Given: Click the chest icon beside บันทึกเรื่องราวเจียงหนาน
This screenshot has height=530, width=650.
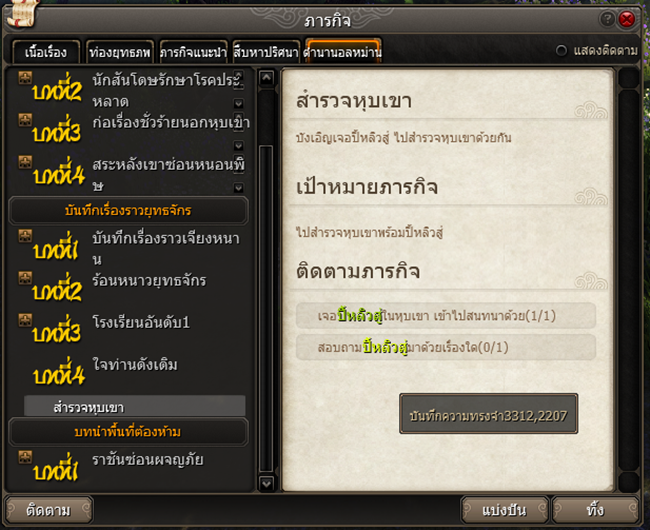Looking at the screenshot, I should (x=25, y=236).
